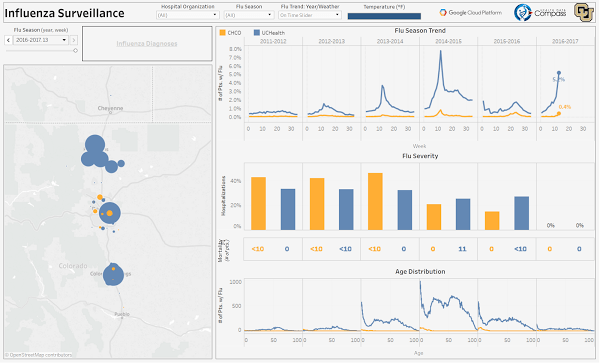This screenshot has height=363, width=600.
Task: Click the 2012-2013 season header
Action: pyautogui.click(x=332, y=41)
